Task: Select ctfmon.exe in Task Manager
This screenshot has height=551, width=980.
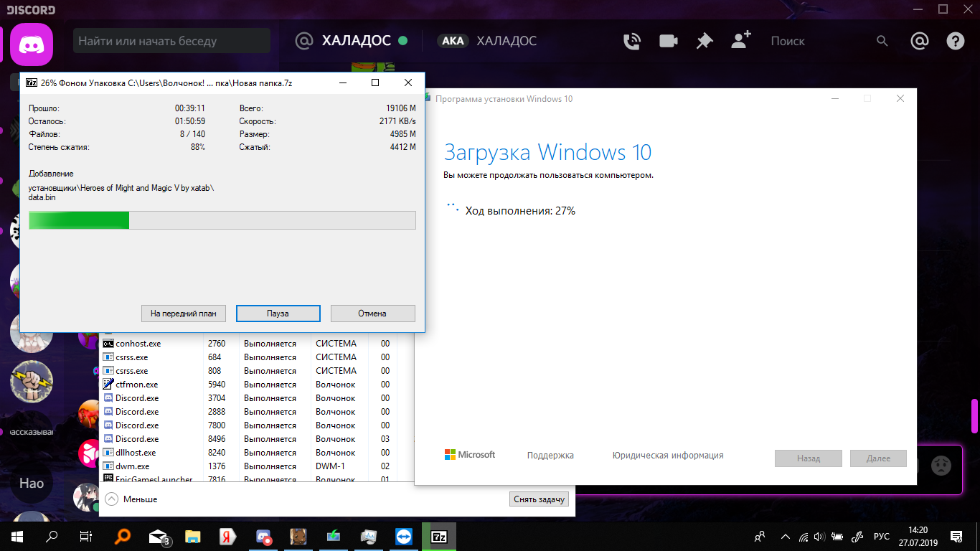Action: [x=248, y=385]
